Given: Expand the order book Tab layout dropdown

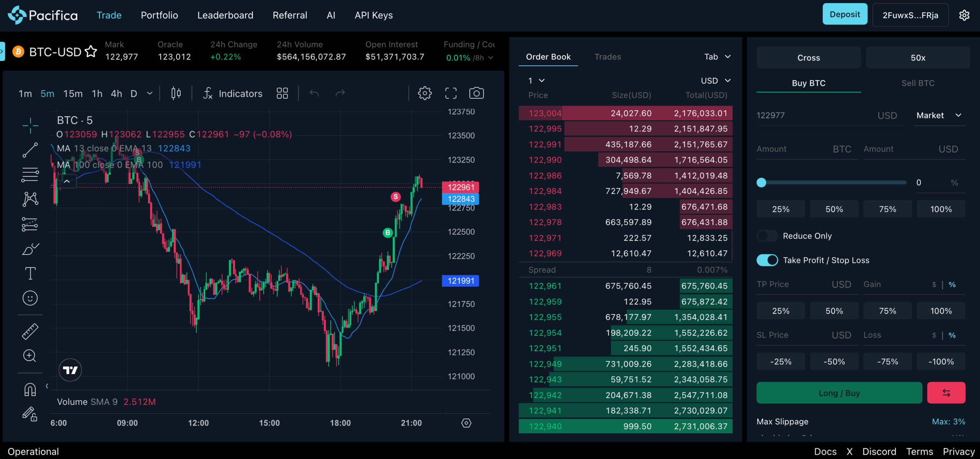Looking at the screenshot, I should pyautogui.click(x=717, y=57).
